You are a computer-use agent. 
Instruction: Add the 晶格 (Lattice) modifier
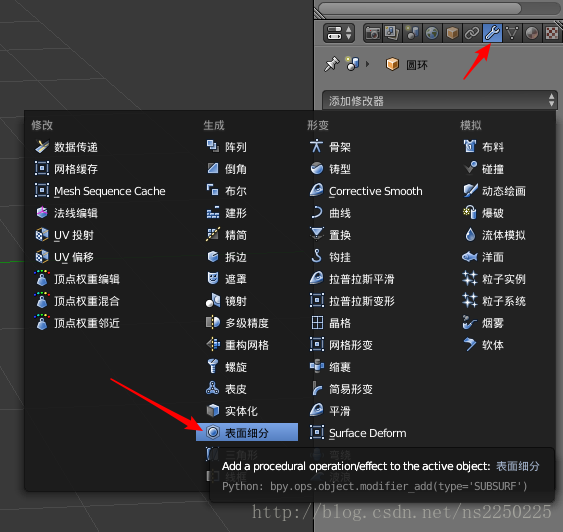[330, 323]
